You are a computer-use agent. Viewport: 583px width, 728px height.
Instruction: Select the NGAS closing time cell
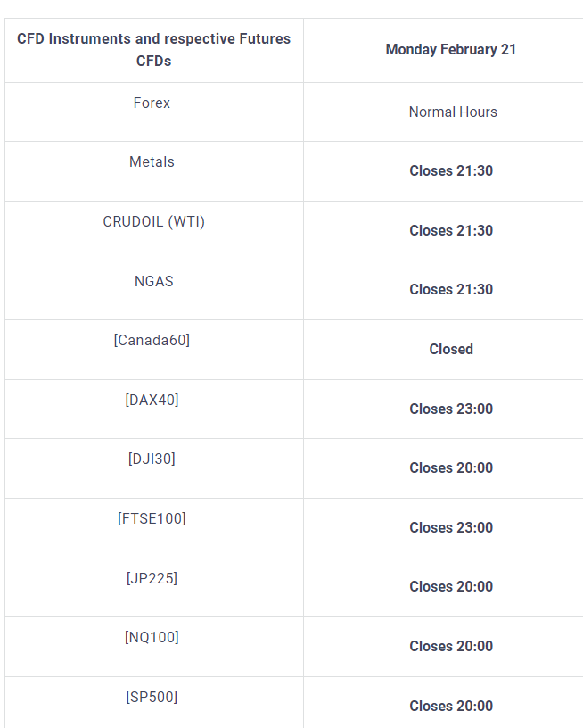(x=450, y=290)
